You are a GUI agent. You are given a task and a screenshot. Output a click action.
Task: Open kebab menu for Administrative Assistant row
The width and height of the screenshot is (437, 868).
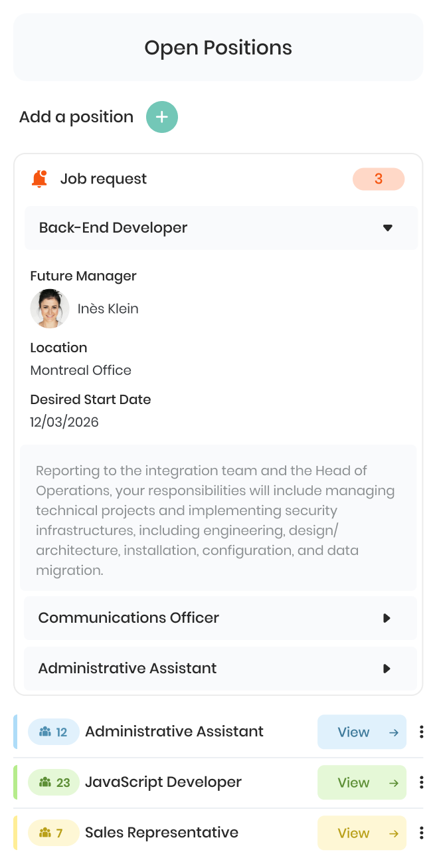tap(421, 732)
